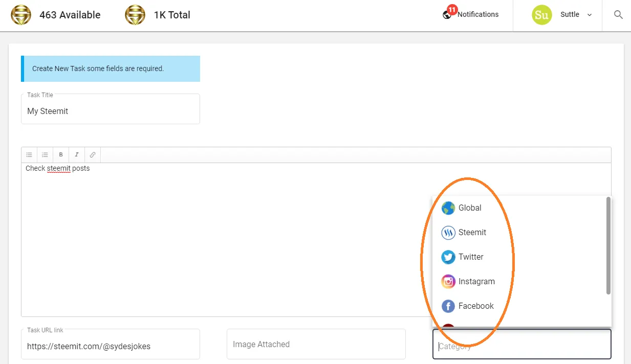Click the Su user avatar
Viewport: 631px width, 364px height.
click(x=542, y=15)
